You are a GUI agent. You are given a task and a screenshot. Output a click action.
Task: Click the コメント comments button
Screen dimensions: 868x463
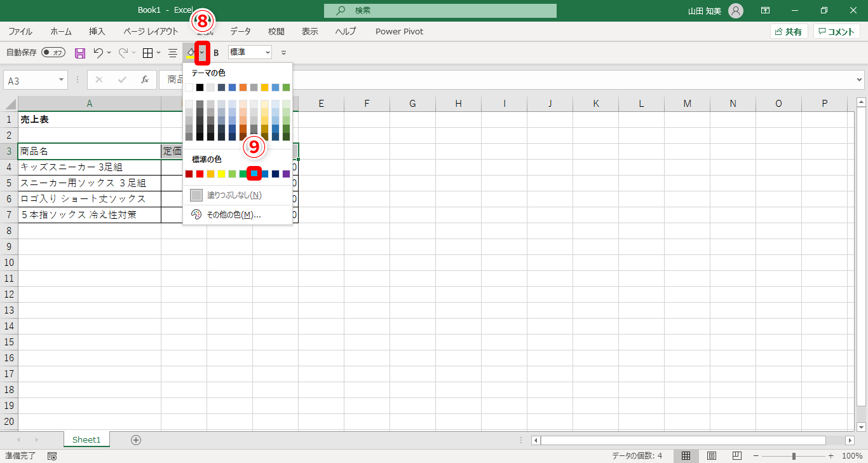837,31
